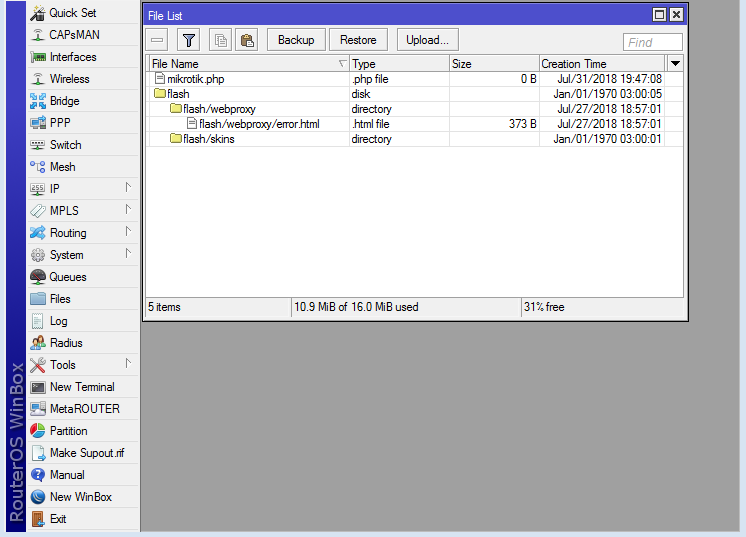The width and height of the screenshot is (746, 537).
Task: Open the Manual
Action: [83, 475]
